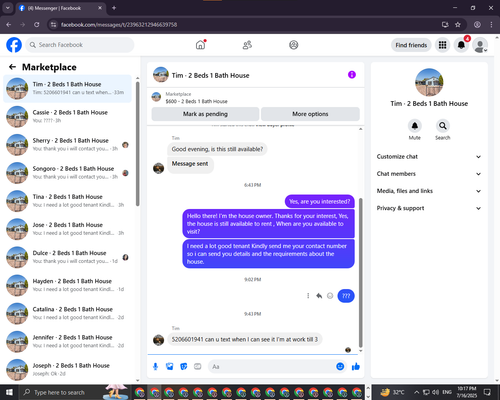Open Catalina - 2 Beds 1 Bath House chat
Image resolution: width=500 pixels, height=400 pixels.
(67, 313)
